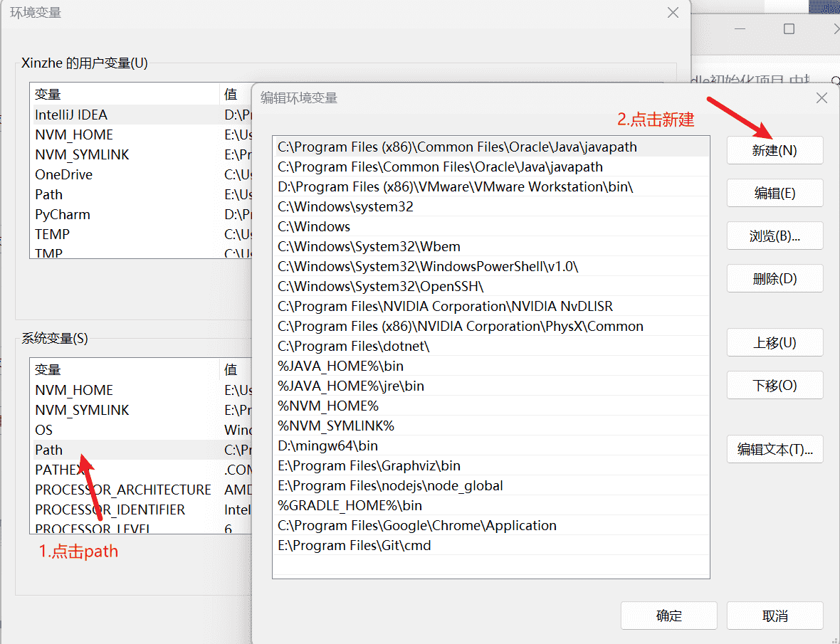This screenshot has width=840, height=644.
Task: Select the E:\Program Files\Git\cmd entry
Action: click(x=354, y=546)
